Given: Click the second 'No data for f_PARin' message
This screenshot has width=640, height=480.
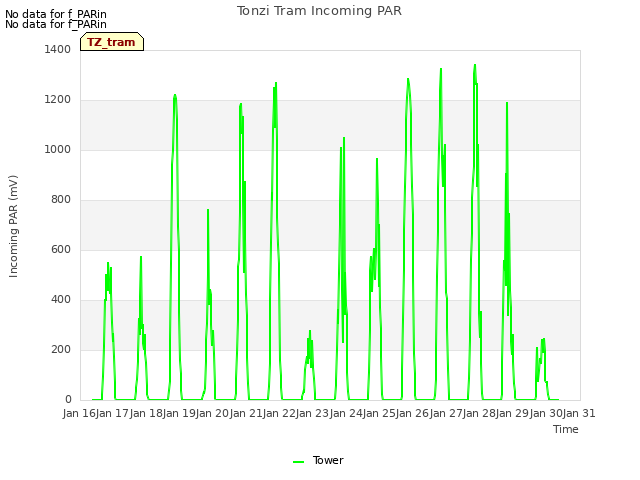Looking at the screenshot, I should click(56, 24).
